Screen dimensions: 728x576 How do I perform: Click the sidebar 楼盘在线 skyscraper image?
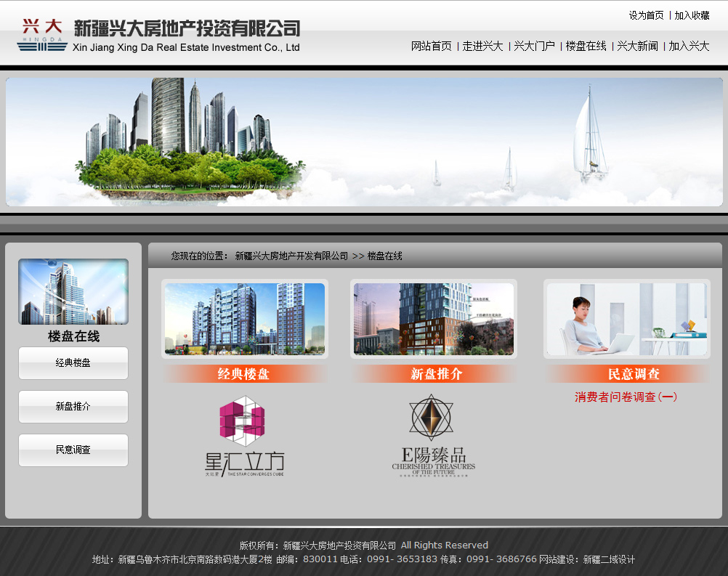pos(73,291)
